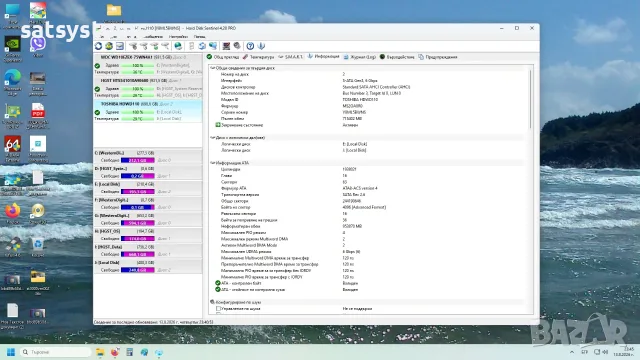
Task: Click the dark magnifier gear toolbar icon
Action: tap(237, 46)
